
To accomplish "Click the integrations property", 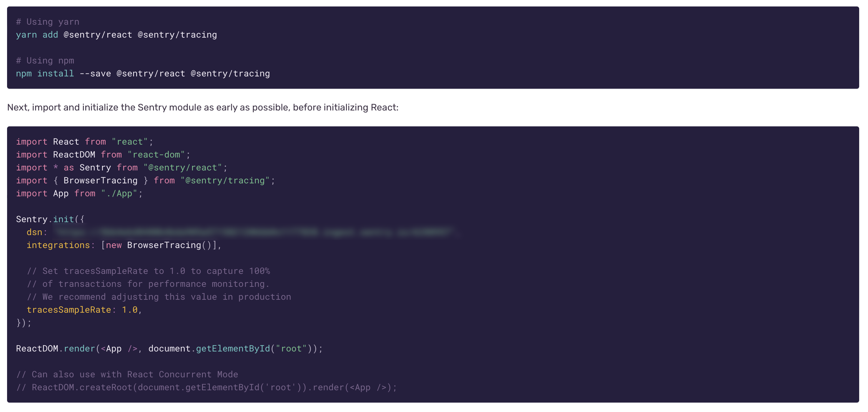I will pyautogui.click(x=59, y=245).
